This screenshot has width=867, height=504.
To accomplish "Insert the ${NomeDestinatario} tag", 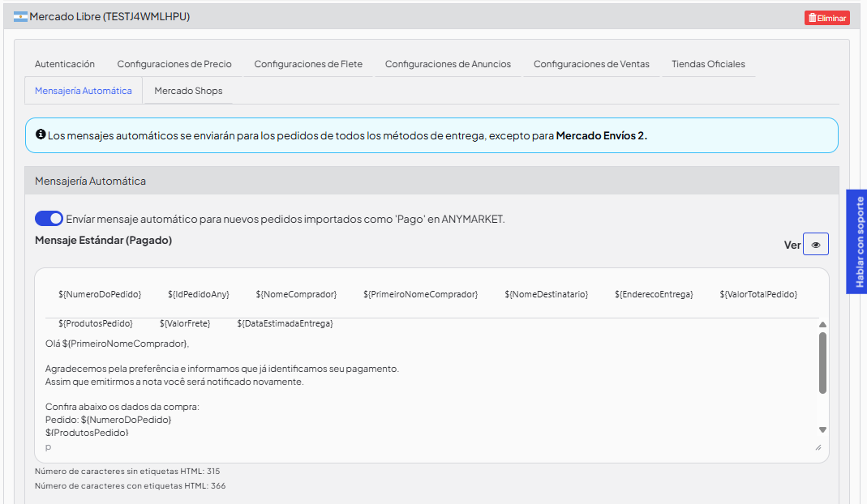I will [547, 295].
